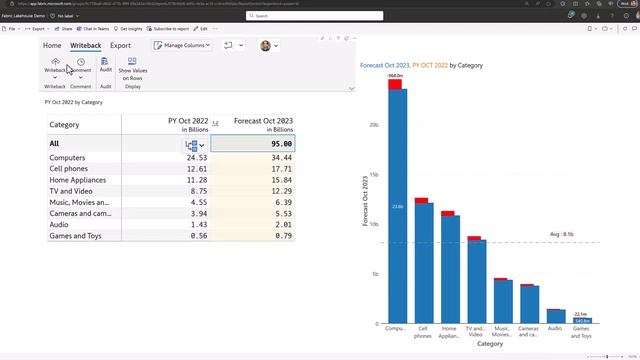
Task: Click the small formula icon beside Forecast header
Action: pos(215,123)
